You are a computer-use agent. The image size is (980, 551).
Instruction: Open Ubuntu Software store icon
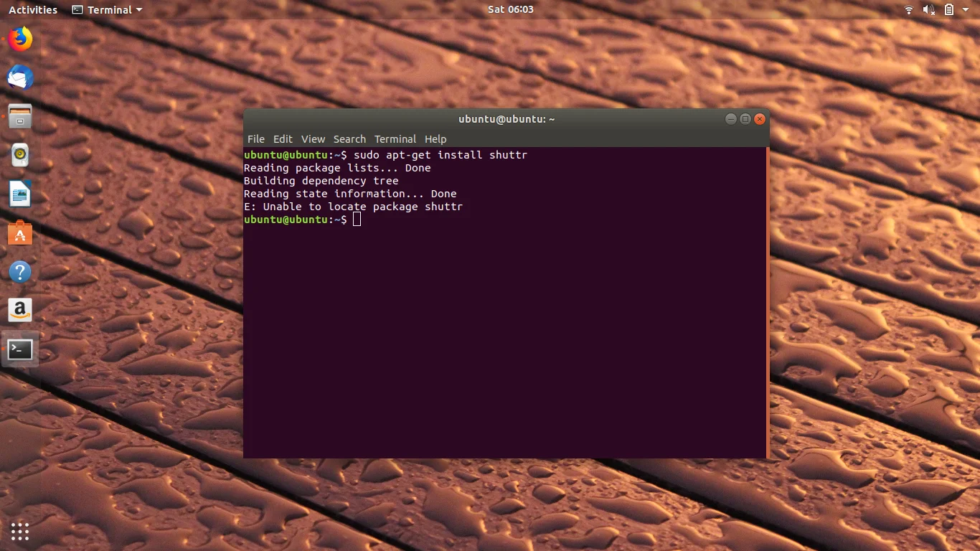pyautogui.click(x=20, y=233)
